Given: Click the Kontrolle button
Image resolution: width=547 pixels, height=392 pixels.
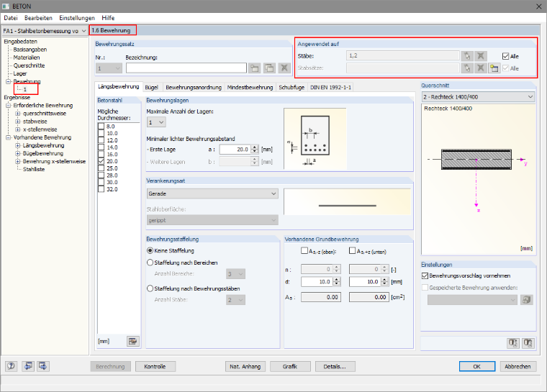Looking at the screenshot, I should point(155,367).
